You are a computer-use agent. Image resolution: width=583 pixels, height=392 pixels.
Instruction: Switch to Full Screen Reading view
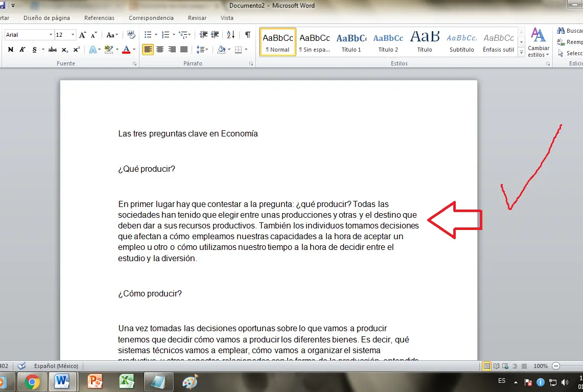coord(496,366)
